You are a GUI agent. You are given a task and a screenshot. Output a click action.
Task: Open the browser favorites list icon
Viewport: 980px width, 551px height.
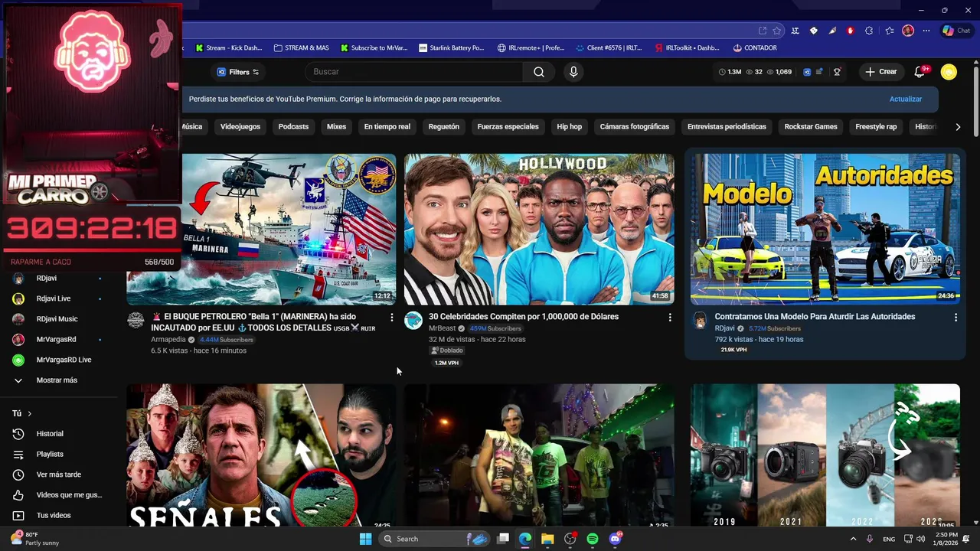coord(889,31)
